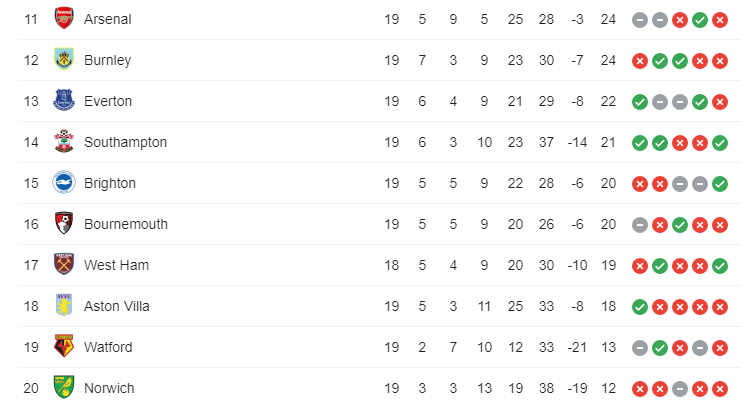This screenshot has height=419, width=741.
Task: Open the Southampton team name link
Action: click(125, 142)
